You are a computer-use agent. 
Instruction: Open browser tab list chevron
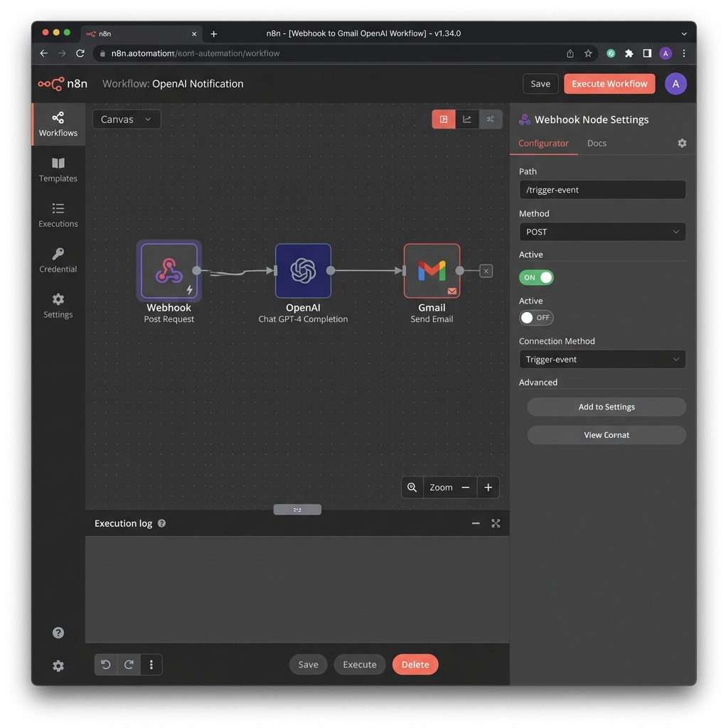click(x=684, y=33)
